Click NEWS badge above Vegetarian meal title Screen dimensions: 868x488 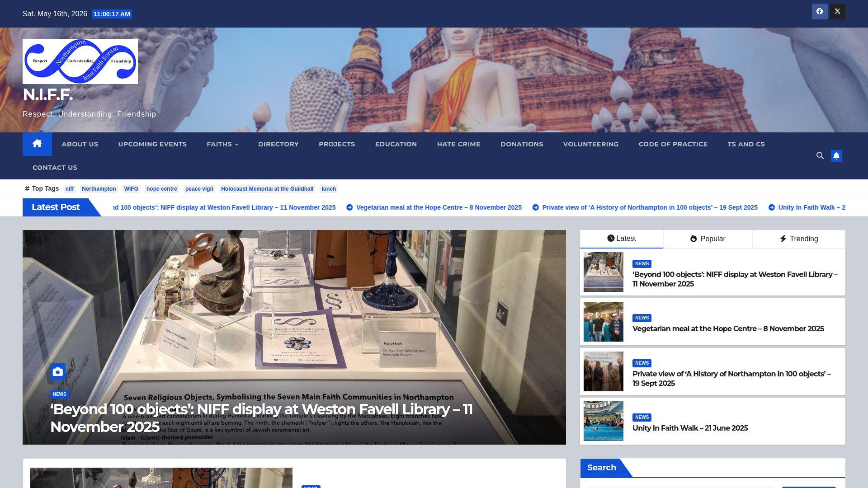click(x=642, y=318)
